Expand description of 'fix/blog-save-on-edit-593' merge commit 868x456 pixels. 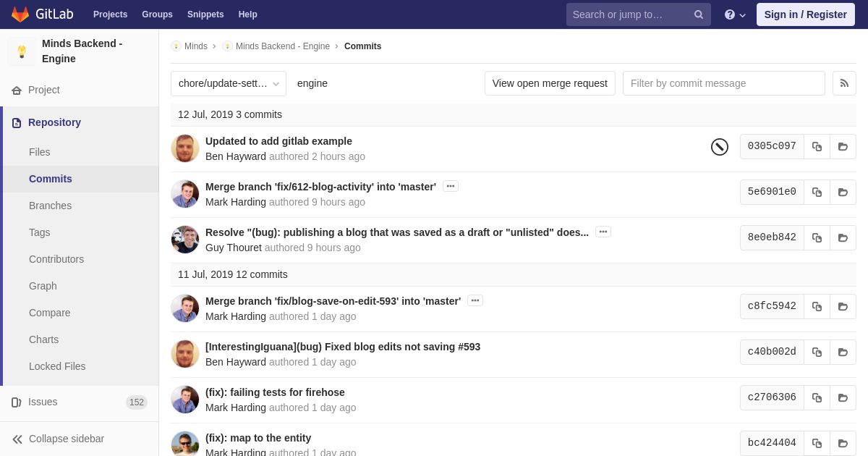coord(475,300)
